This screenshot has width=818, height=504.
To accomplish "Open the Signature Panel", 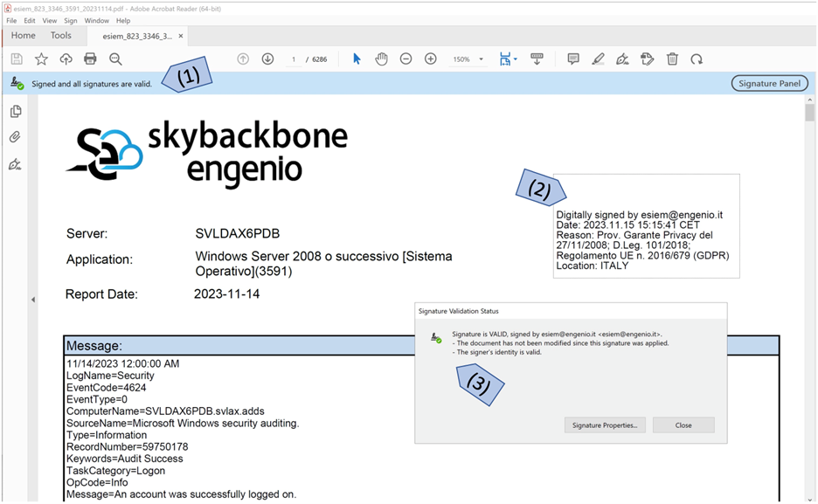I will coord(768,83).
